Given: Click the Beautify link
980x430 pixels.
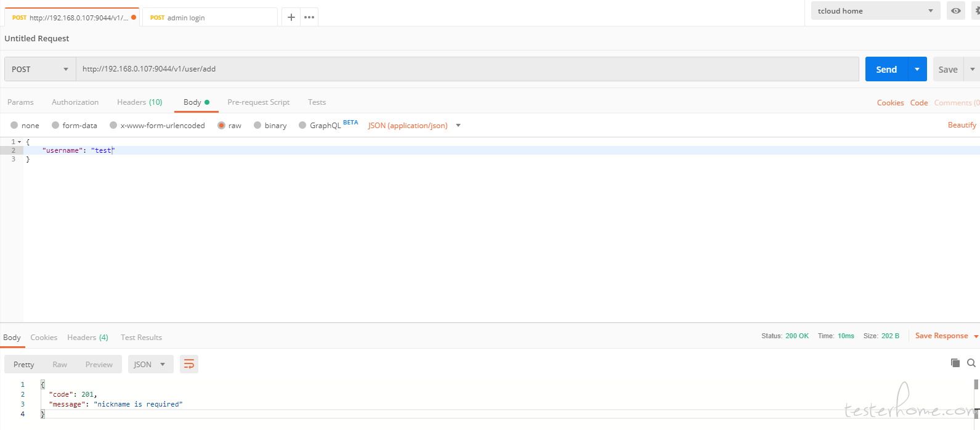Looking at the screenshot, I should pos(962,125).
